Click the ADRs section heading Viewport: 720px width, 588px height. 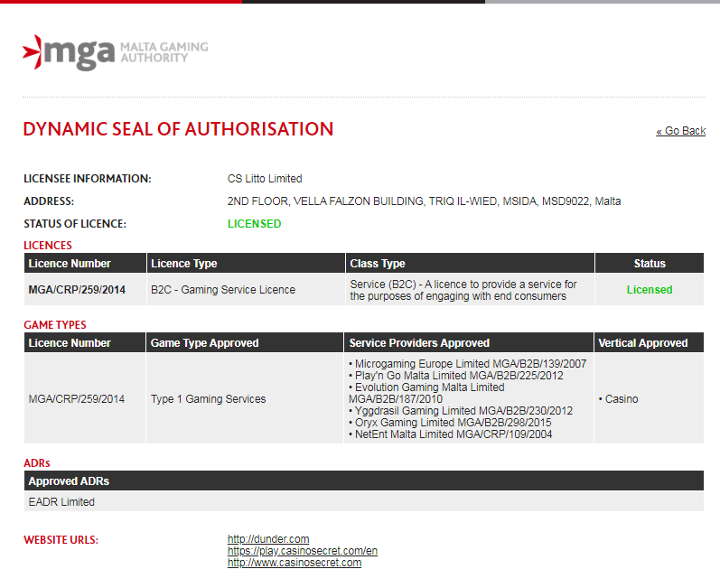click(37, 462)
